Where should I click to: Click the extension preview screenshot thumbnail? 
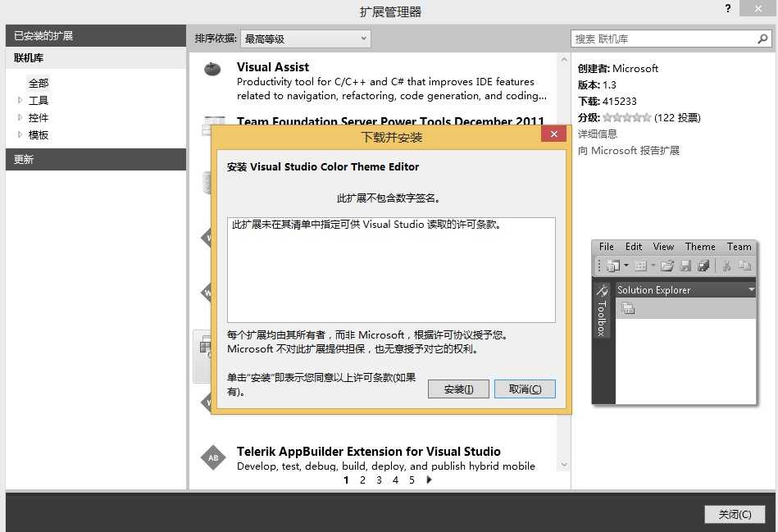(x=675, y=323)
